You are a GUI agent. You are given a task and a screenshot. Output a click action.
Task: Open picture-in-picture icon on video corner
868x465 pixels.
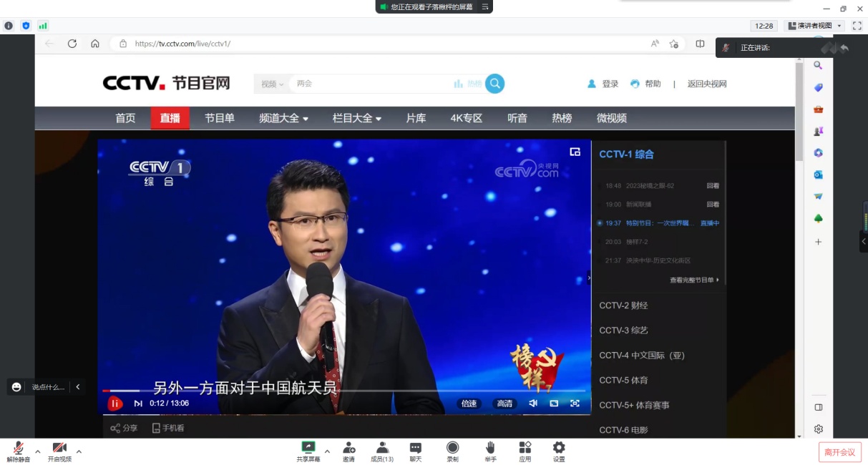(x=575, y=152)
